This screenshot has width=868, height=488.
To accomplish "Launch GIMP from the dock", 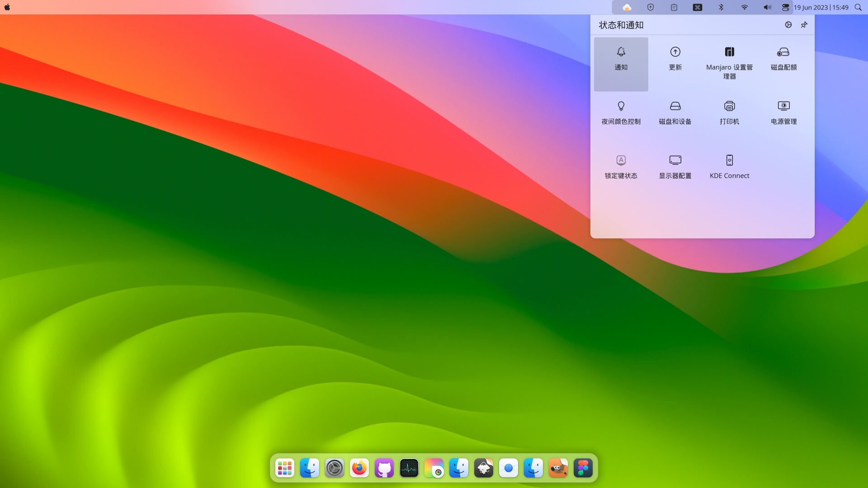I will pos(558,468).
